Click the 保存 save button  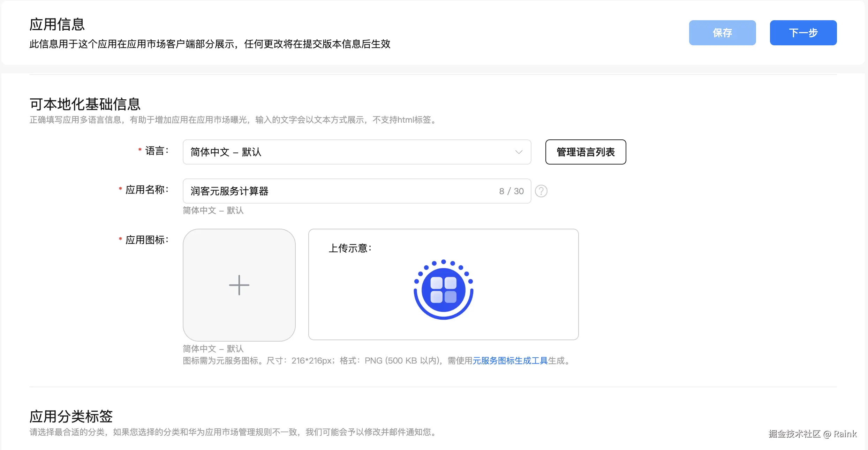tap(722, 33)
